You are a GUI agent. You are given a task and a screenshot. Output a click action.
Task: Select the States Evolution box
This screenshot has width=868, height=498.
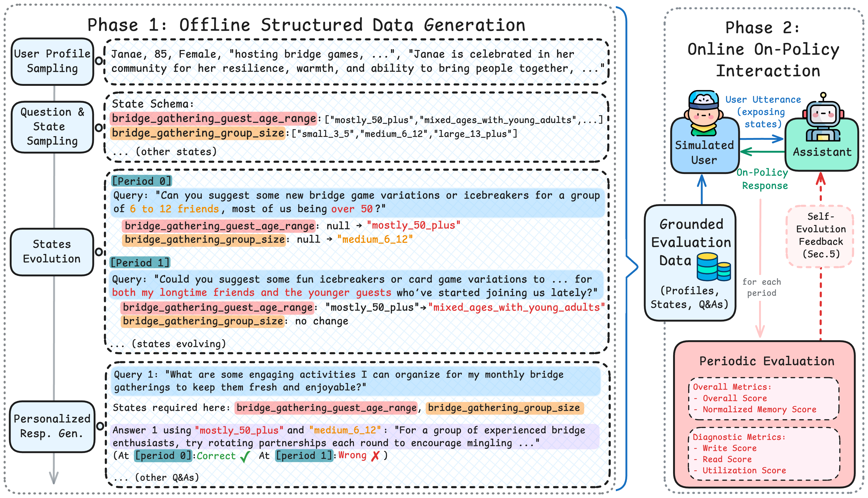pos(52,252)
